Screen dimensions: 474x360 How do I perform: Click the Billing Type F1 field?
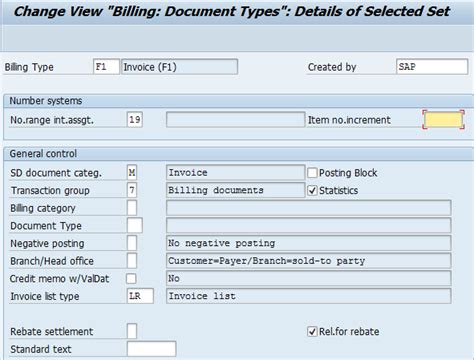point(106,67)
